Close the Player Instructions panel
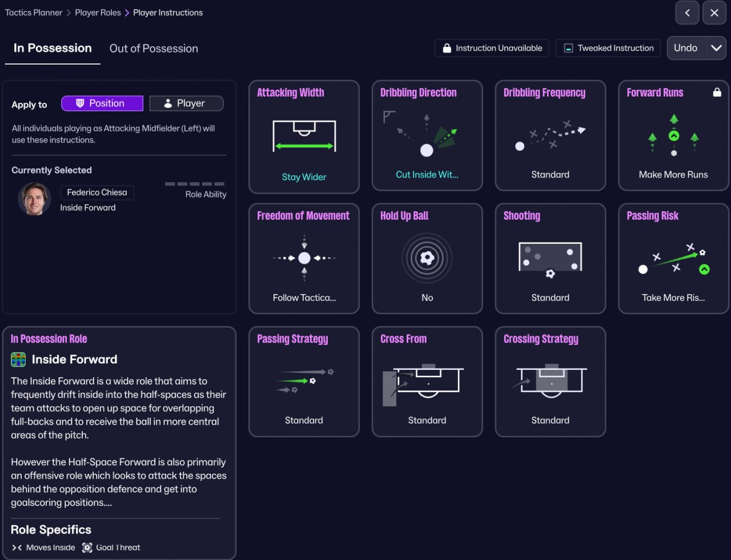 coord(714,13)
